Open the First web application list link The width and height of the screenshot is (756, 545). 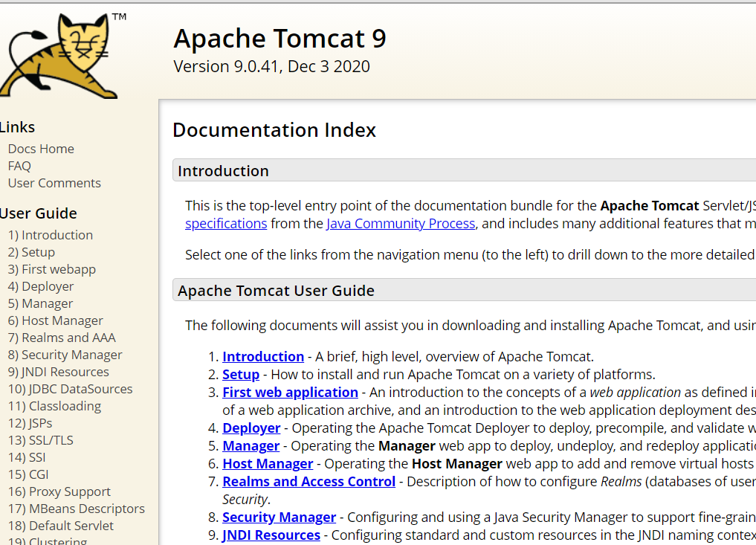(290, 392)
